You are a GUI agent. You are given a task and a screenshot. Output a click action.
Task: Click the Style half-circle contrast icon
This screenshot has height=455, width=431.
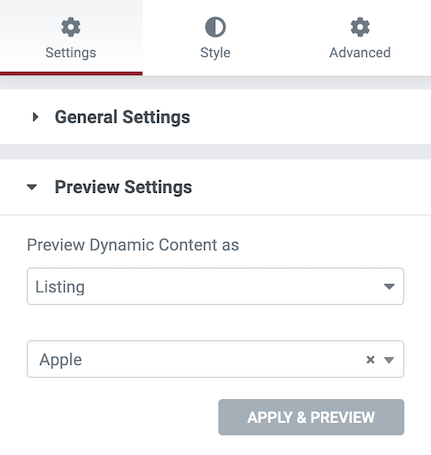[x=215, y=27]
